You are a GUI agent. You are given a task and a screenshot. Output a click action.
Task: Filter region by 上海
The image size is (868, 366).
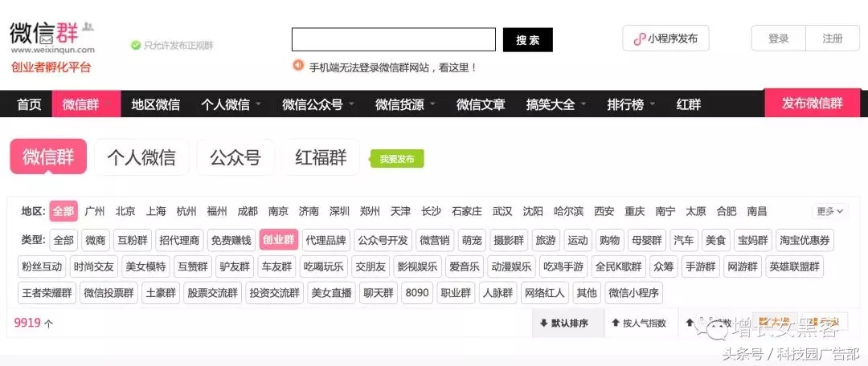tap(156, 211)
